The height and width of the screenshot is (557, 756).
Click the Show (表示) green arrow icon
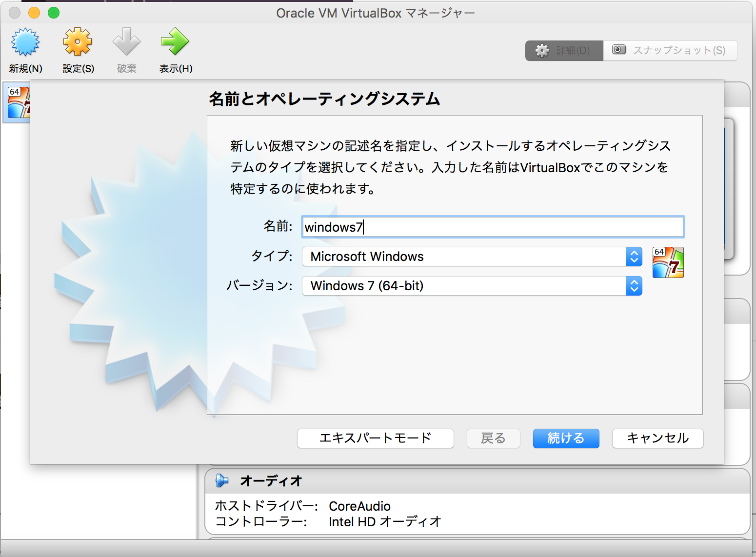click(175, 42)
